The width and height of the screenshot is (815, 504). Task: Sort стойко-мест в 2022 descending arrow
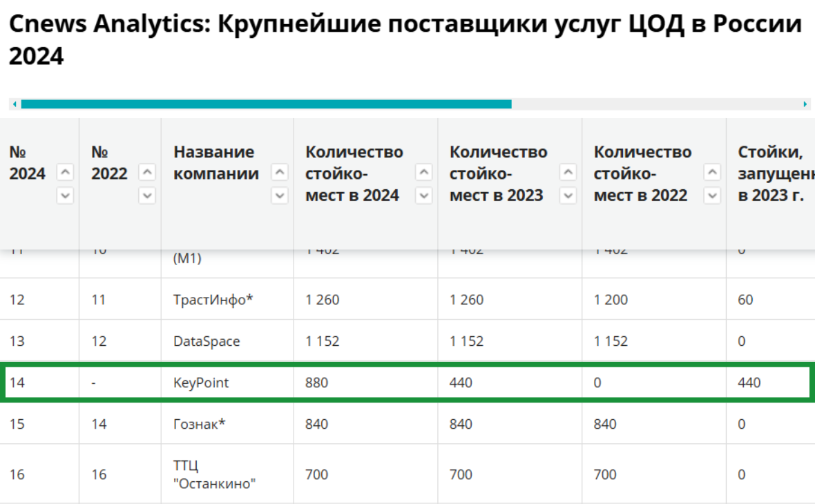(712, 196)
